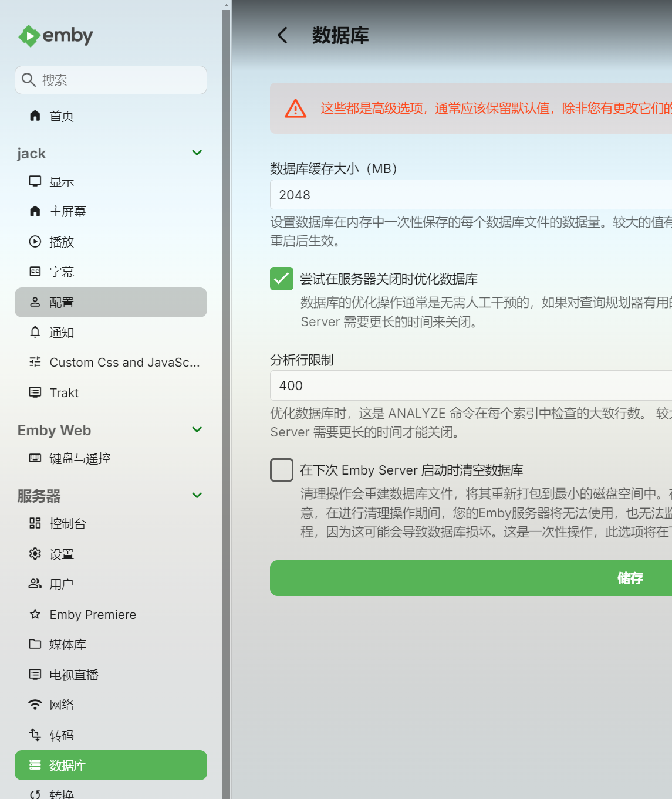Click the 搜索 search input field

111,80
